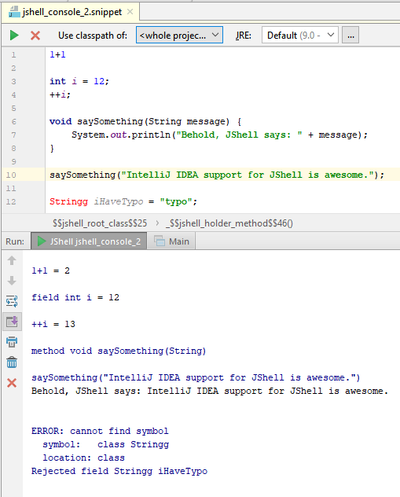Click the up arrow in Run panel
This screenshot has height=497, width=400.
12,260
